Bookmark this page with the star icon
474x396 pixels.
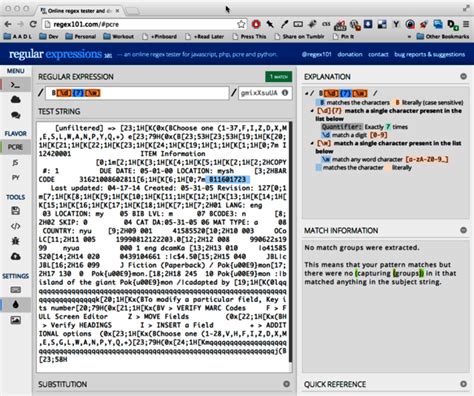(241, 24)
